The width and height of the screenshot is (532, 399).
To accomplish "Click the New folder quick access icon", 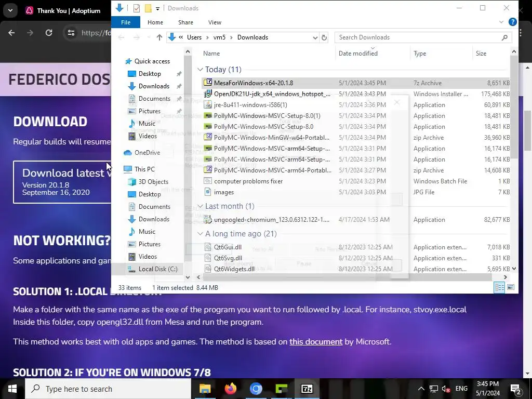I will pos(148,8).
